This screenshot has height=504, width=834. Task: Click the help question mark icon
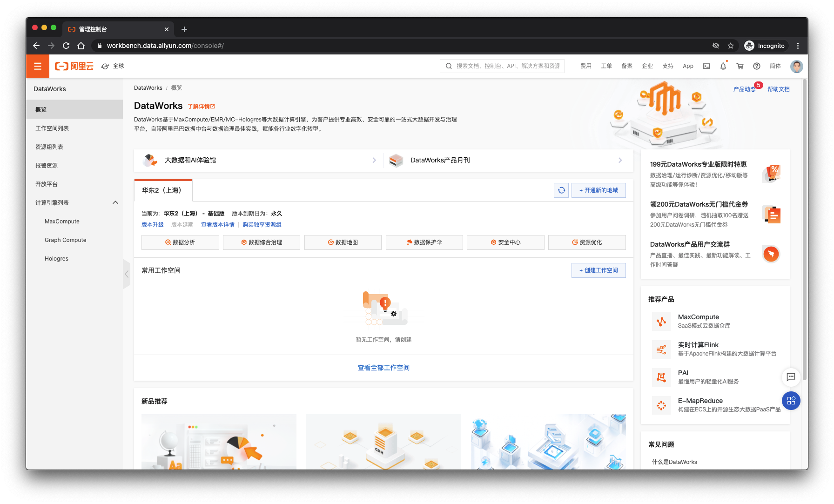click(756, 66)
